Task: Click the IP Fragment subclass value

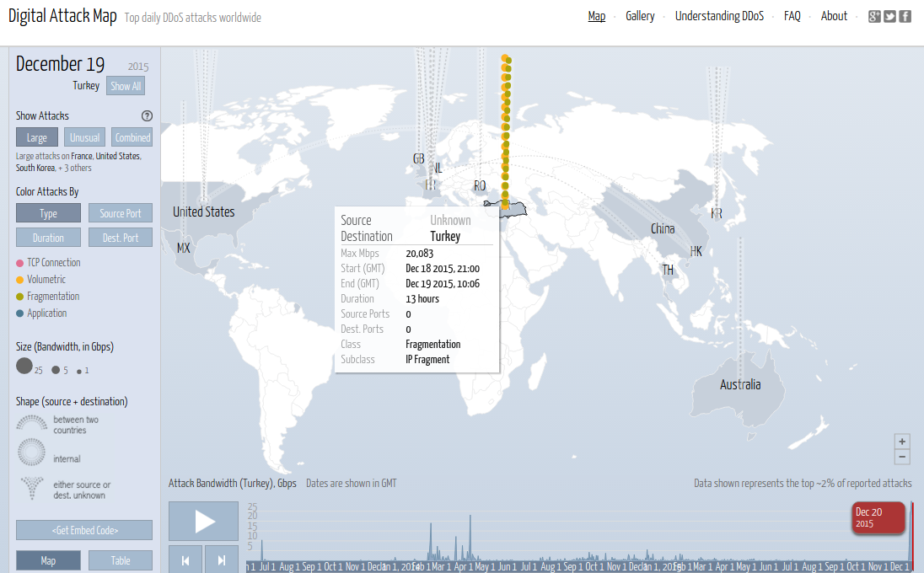Action: coord(427,359)
